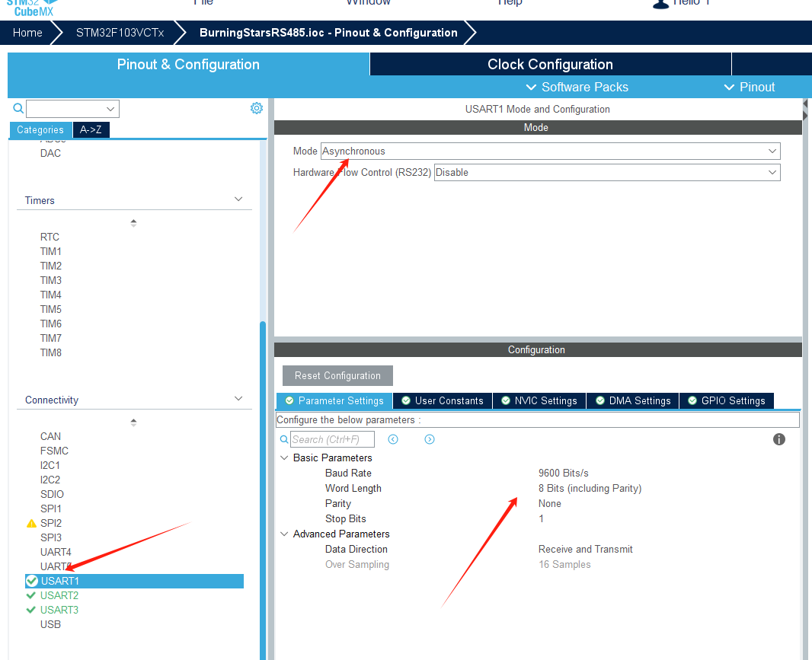812x660 pixels.
Task: Open the User Constants tab
Action: tap(443, 400)
